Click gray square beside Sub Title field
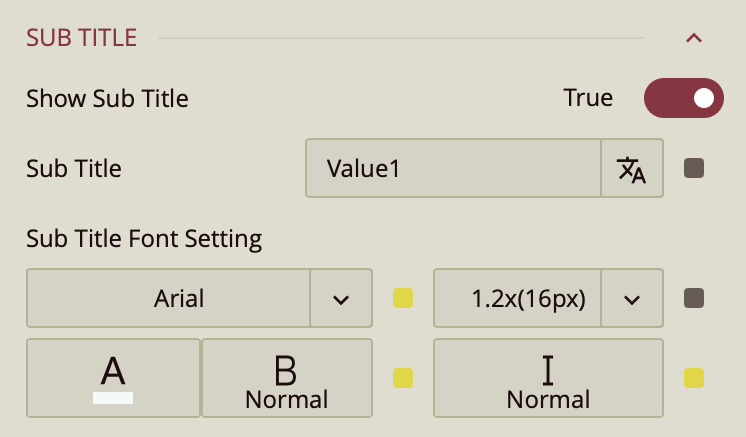Viewport: 746px width, 437px height. 694,169
